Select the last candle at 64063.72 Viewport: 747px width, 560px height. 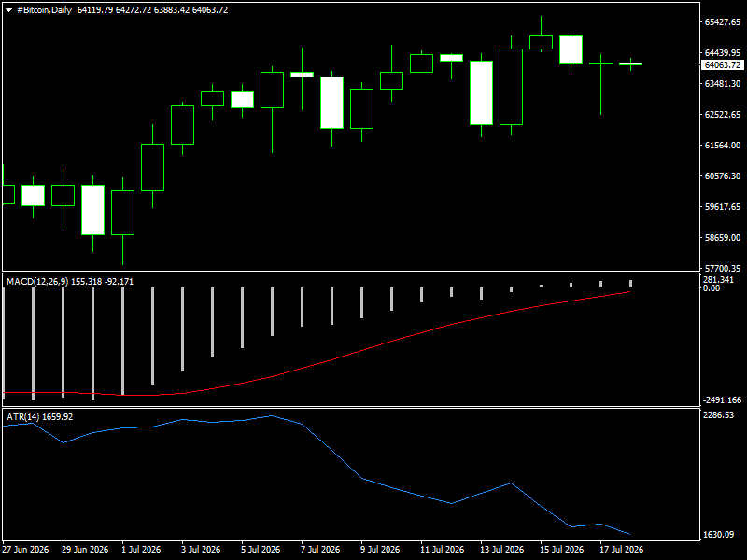coord(631,63)
